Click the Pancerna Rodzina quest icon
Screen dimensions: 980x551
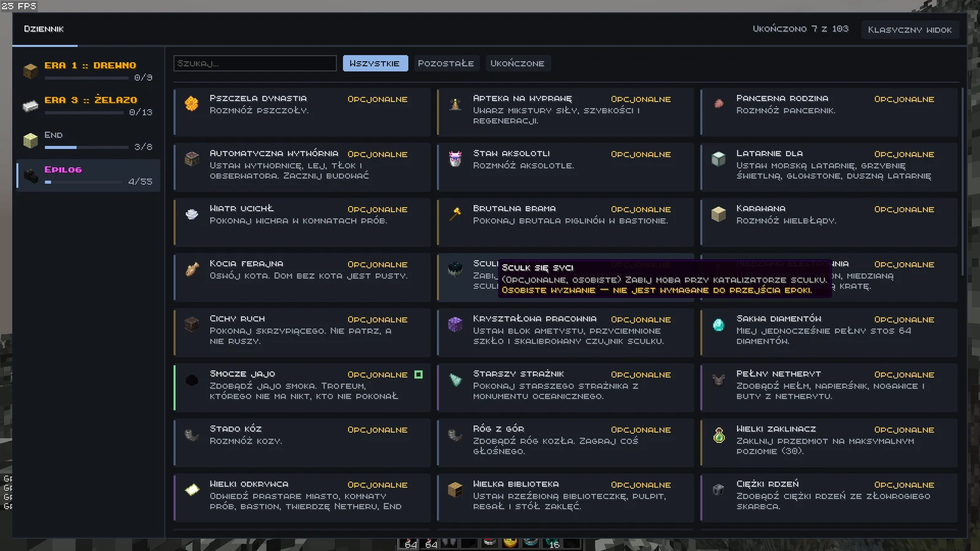coord(718,103)
